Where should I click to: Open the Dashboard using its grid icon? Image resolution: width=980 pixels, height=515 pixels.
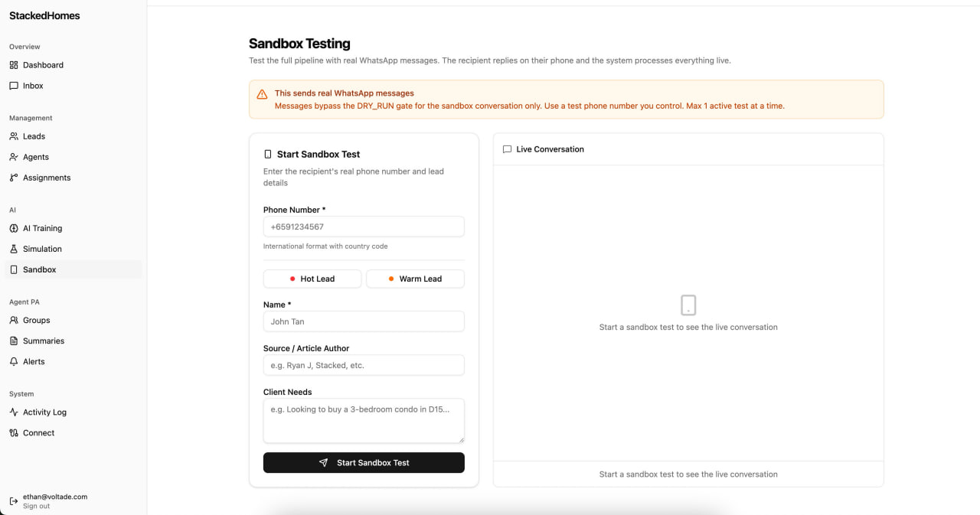click(x=13, y=65)
